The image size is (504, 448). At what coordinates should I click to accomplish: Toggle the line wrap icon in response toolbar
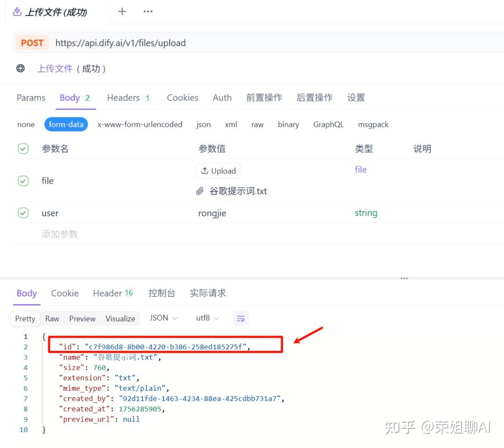241,318
